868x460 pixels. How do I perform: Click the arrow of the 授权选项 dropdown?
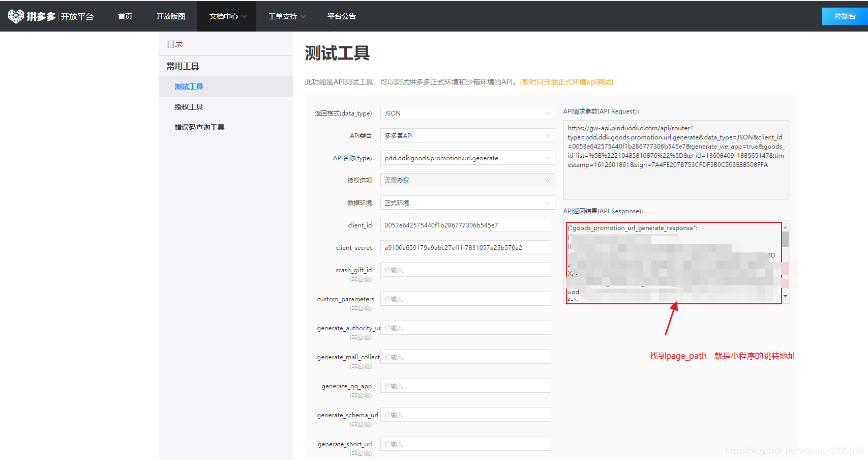pyautogui.click(x=547, y=180)
